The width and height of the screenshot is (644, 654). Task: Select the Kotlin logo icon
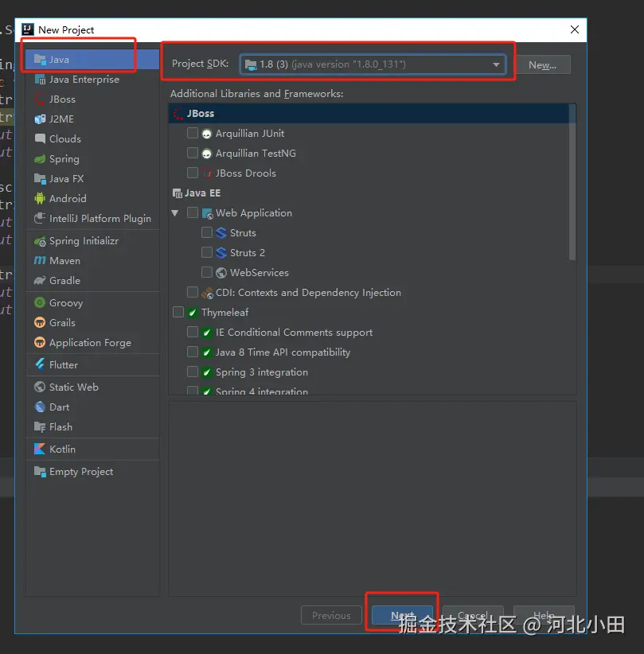pyautogui.click(x=40, y=450)
